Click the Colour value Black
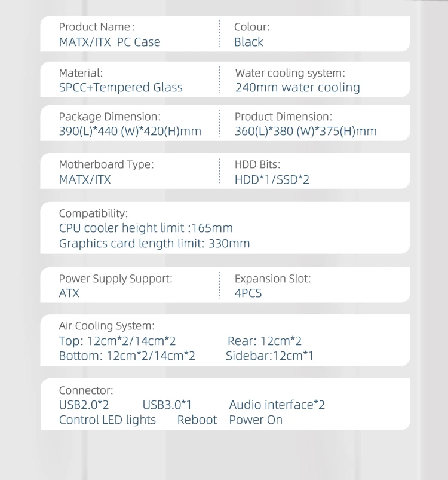448x480 pixels. tap(248, 42)
